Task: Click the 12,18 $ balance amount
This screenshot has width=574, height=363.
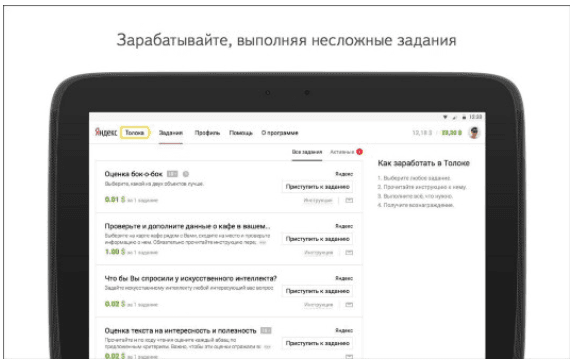Action: coord(422,133)
